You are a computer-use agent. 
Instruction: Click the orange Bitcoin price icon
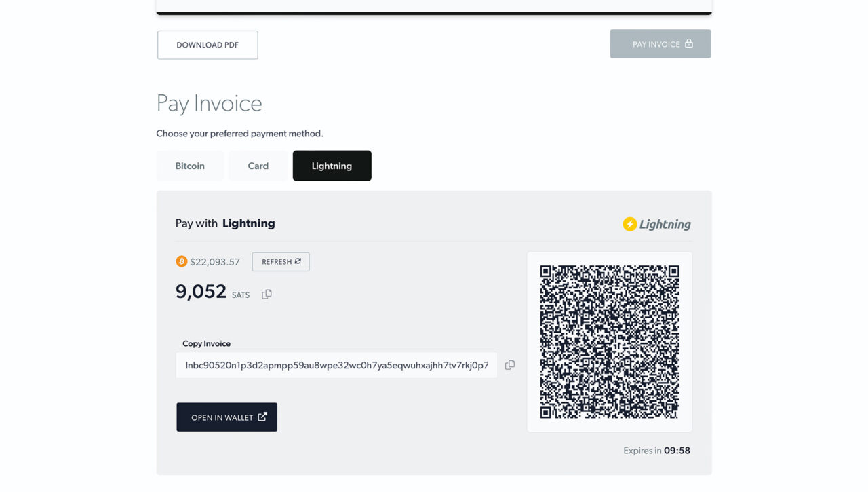click(181, 261)
